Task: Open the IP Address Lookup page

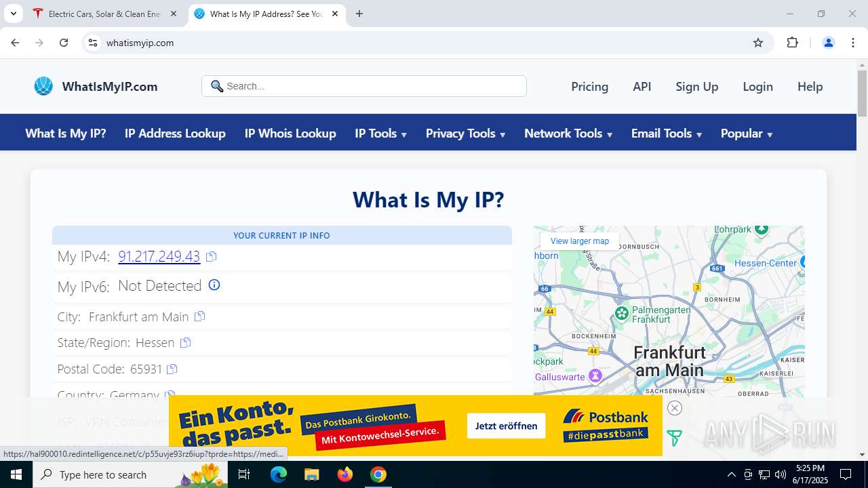Action: click(x=175, y=134)
